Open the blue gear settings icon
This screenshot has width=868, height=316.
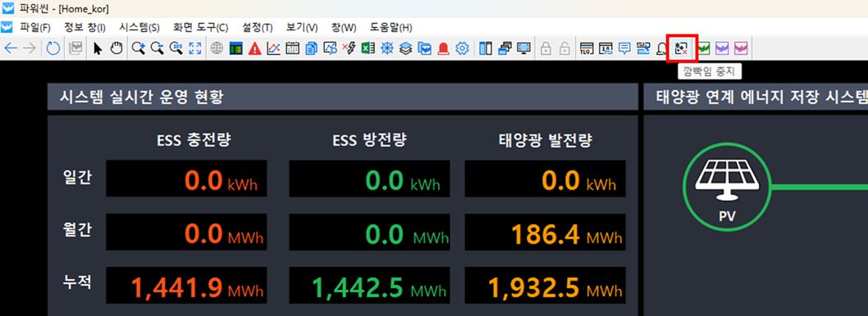462,48
